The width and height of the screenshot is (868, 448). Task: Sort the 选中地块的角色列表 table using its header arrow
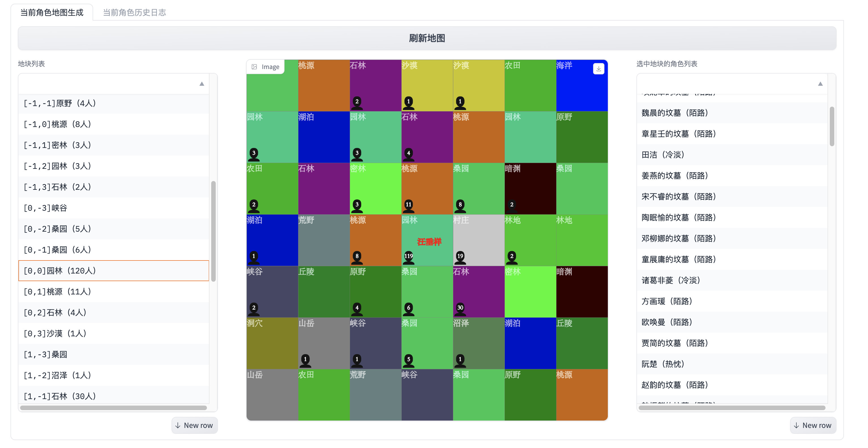820,84
